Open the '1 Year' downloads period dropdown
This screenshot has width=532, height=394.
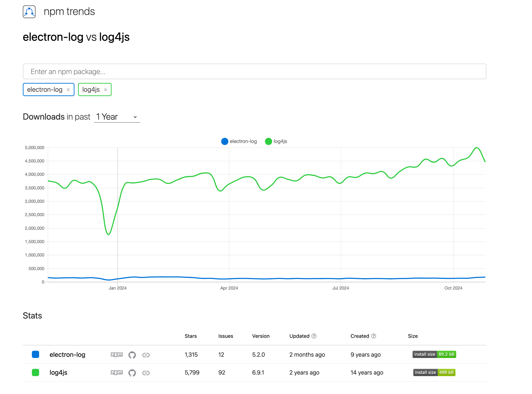point(117,117)
